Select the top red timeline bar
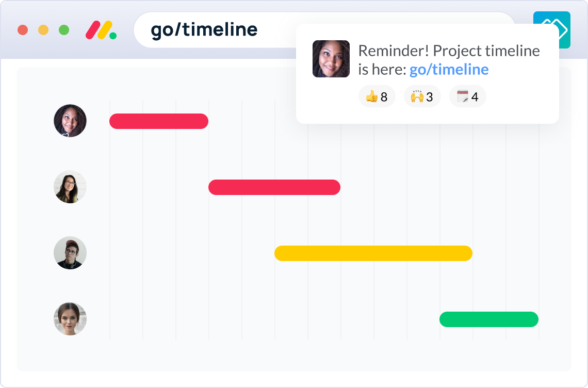The image size is (588, 388). (x=158, y=121)
